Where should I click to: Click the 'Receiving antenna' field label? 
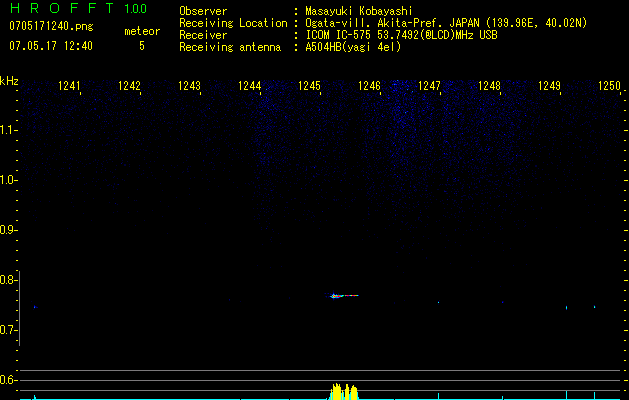coord(230,47)
